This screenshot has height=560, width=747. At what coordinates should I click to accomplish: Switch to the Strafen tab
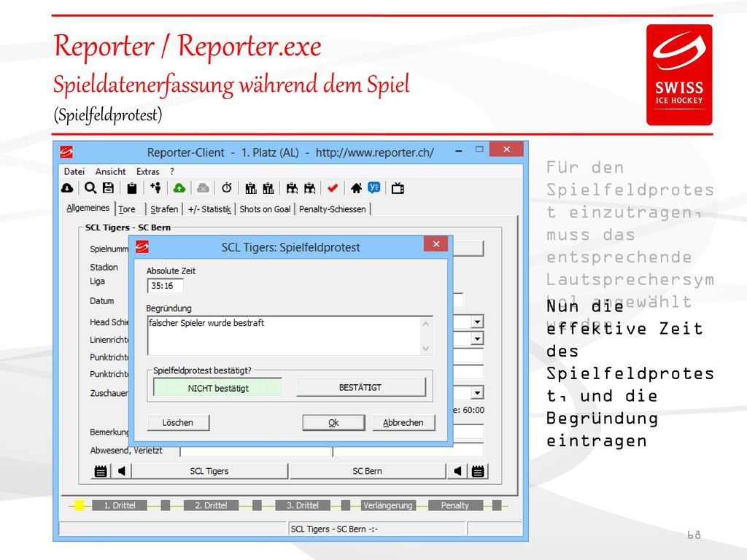[x=164, y=209]
